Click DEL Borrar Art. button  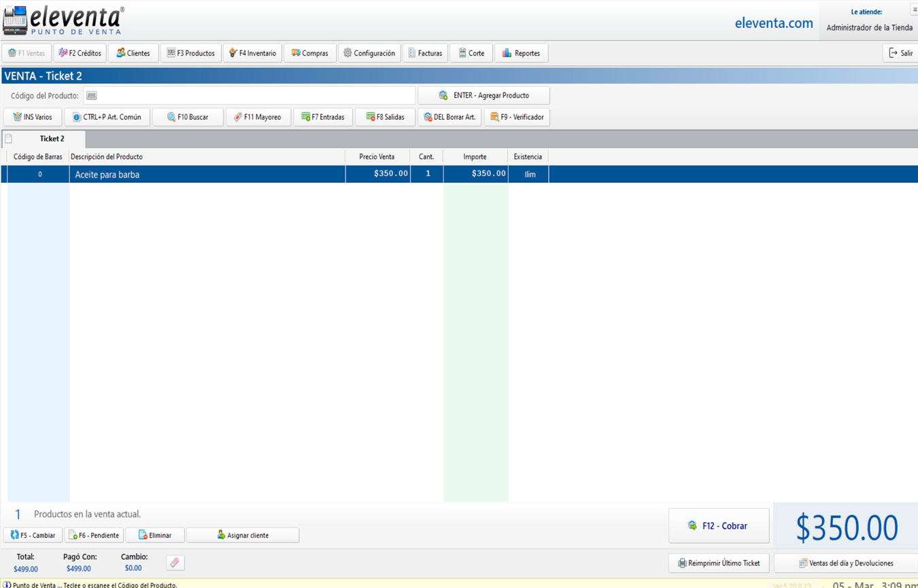(449, 117)
